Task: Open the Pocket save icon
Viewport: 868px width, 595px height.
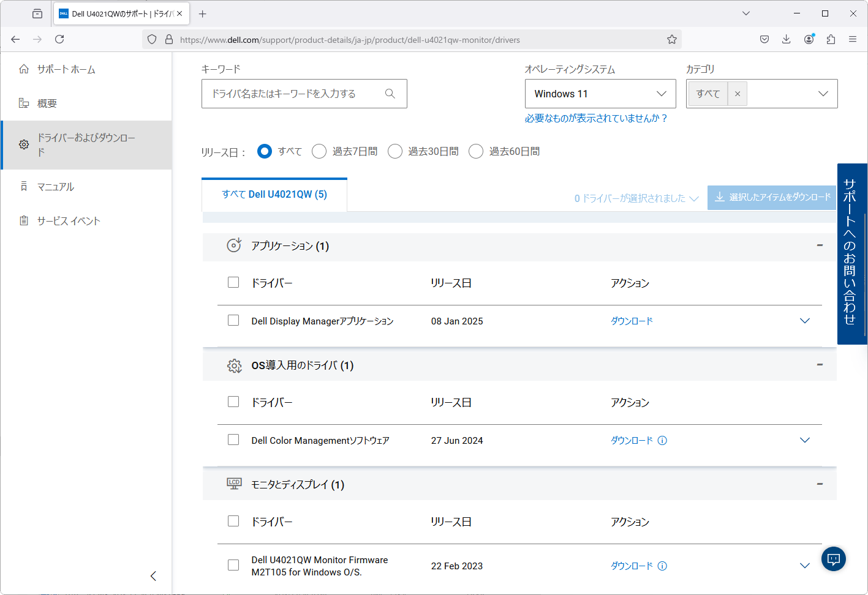Action: [764, 39]
